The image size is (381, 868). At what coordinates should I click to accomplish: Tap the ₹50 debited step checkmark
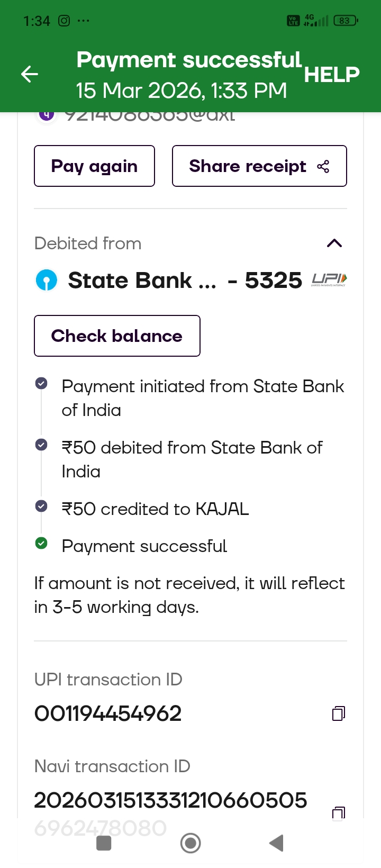point(41,445)
